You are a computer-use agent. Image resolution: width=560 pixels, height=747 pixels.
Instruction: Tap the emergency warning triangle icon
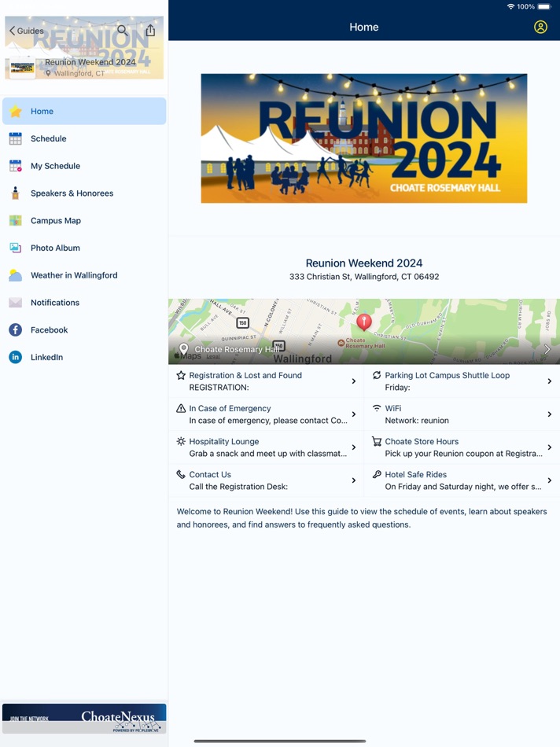[181, 408]
